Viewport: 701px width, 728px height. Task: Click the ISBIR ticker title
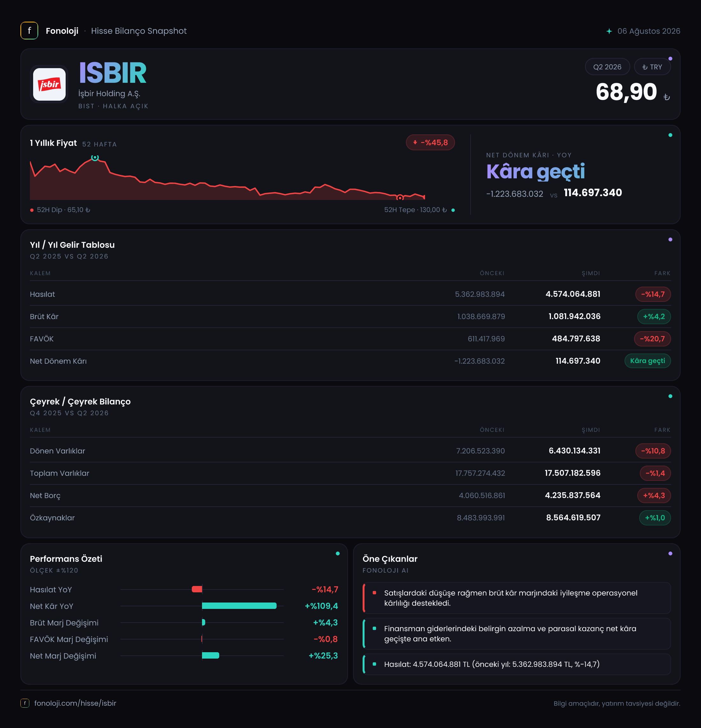(x=112, y=73)
